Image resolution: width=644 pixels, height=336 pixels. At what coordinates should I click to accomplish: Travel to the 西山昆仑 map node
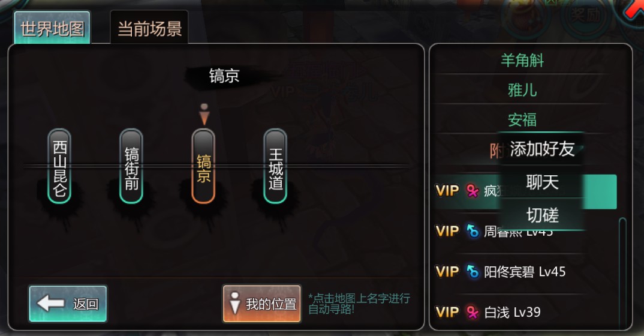[x=59, y=166]
